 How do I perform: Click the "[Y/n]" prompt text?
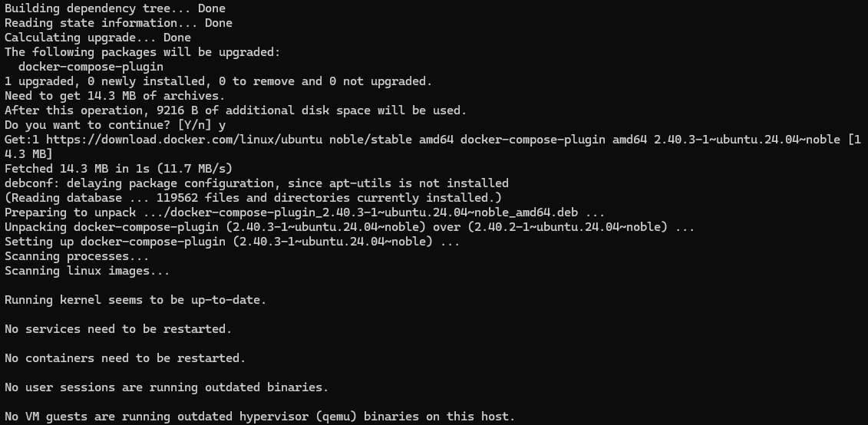point(193,125)
